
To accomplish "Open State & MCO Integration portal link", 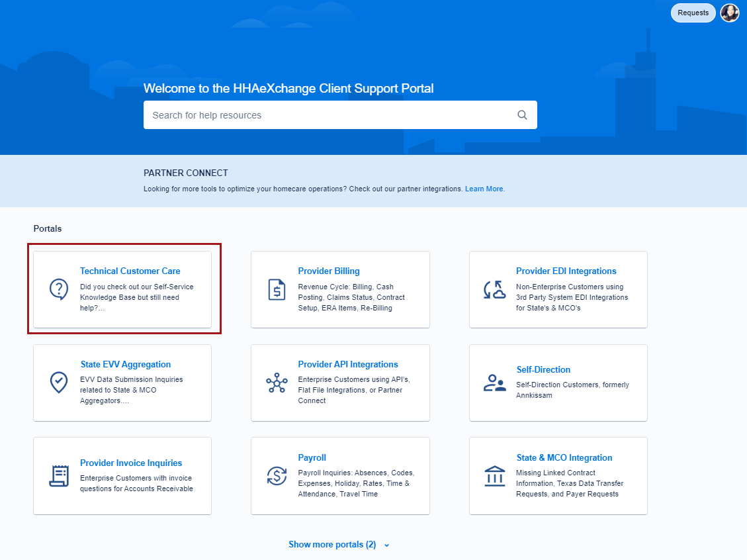I will [x=564, y=457].
